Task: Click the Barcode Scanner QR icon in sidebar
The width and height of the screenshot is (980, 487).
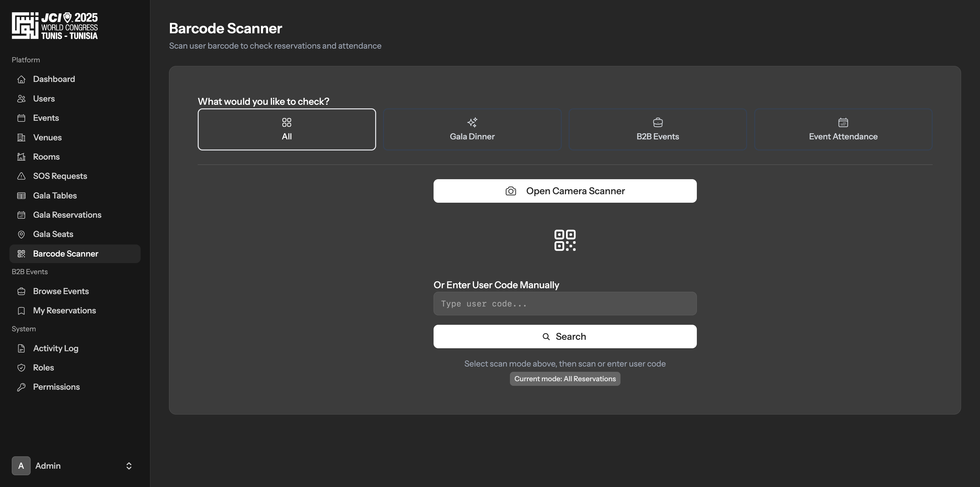Action: tap(21, 254)
